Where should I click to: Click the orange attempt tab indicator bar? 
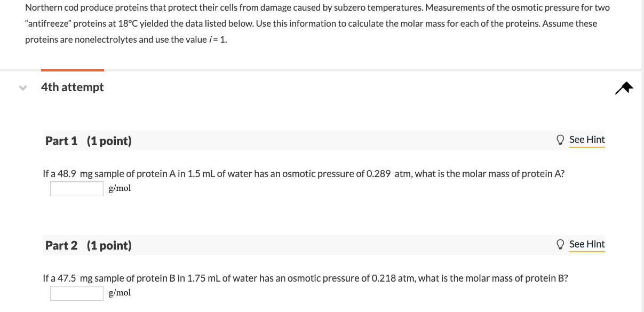73,70
